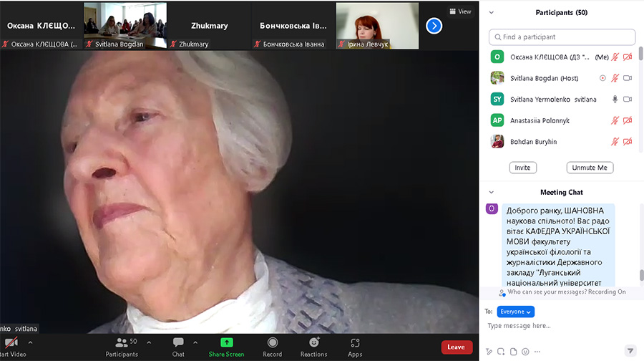Select Бончковська Іванна participant tile

point(293,26)
